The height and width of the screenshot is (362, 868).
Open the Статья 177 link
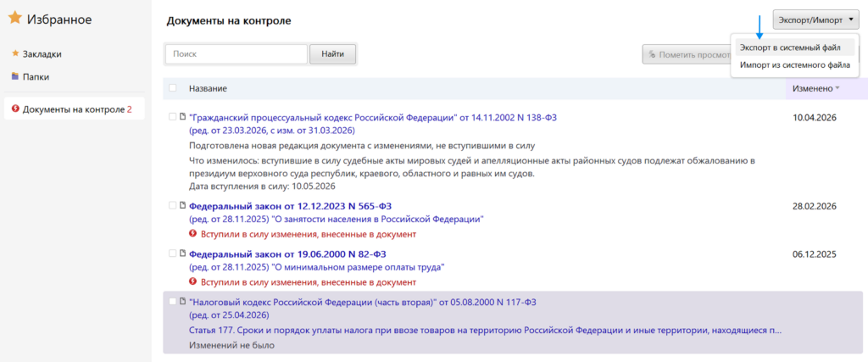(485, 331)
